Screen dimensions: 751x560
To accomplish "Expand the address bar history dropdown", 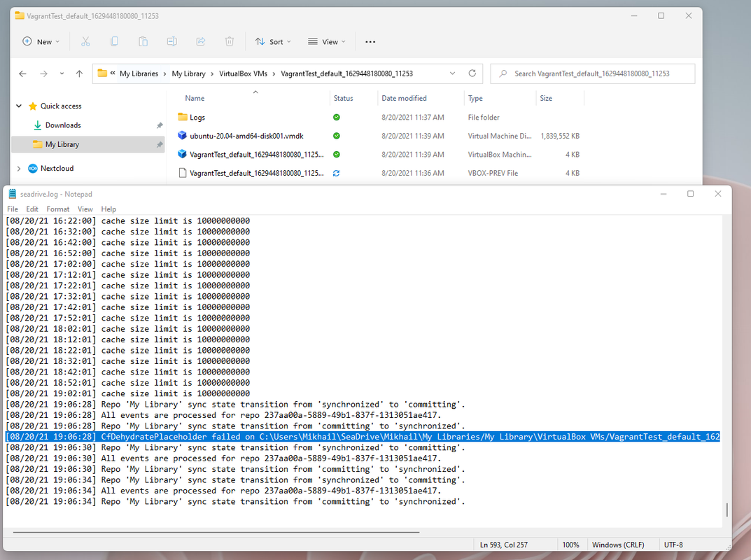I will pyautogui.click(x=453, y=73).
